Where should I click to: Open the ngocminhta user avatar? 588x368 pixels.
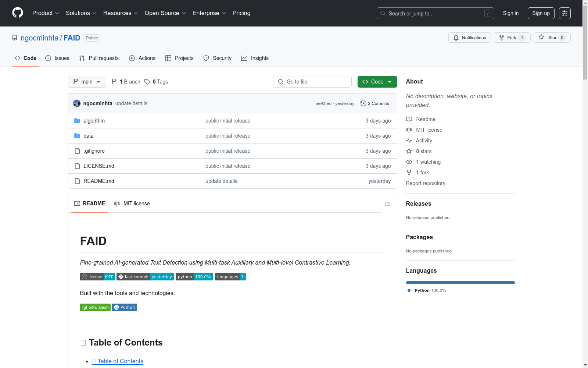(77, 103)
